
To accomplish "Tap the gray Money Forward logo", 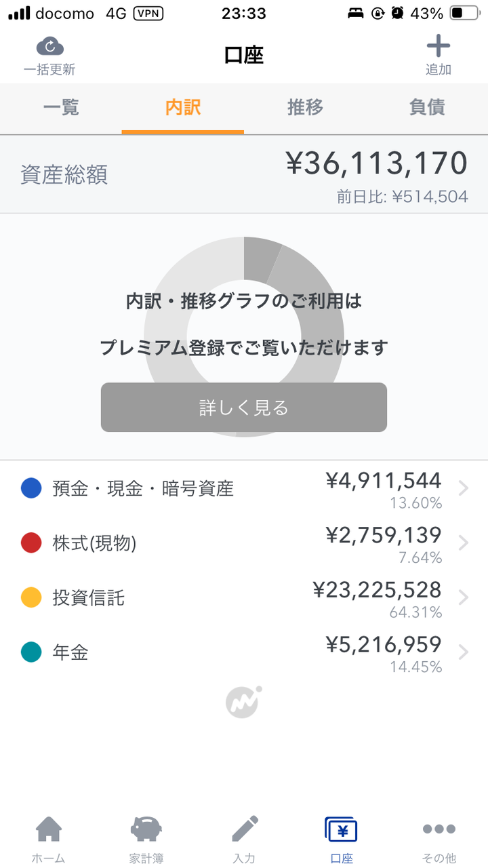I will click(x=243, y=703).
